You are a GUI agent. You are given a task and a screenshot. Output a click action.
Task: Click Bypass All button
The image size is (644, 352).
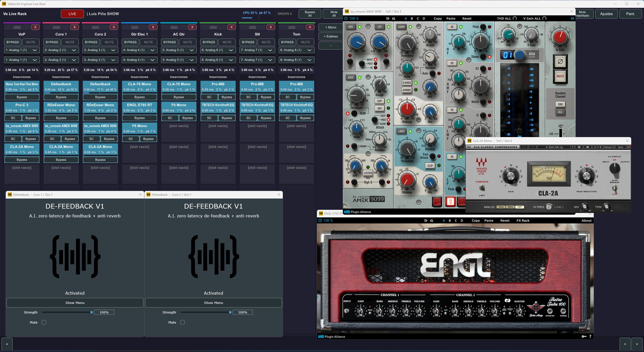[x=310, y=14]
